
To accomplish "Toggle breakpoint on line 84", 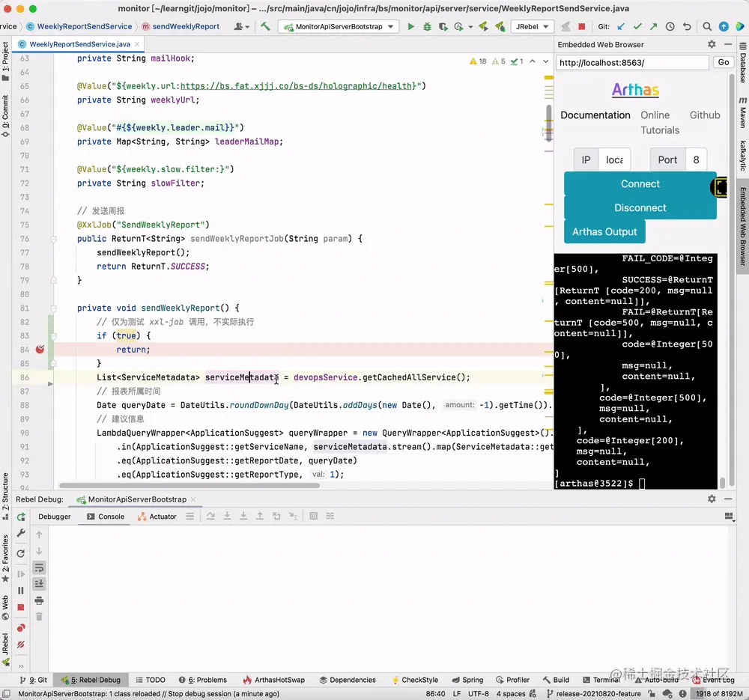I will (40, 350).
